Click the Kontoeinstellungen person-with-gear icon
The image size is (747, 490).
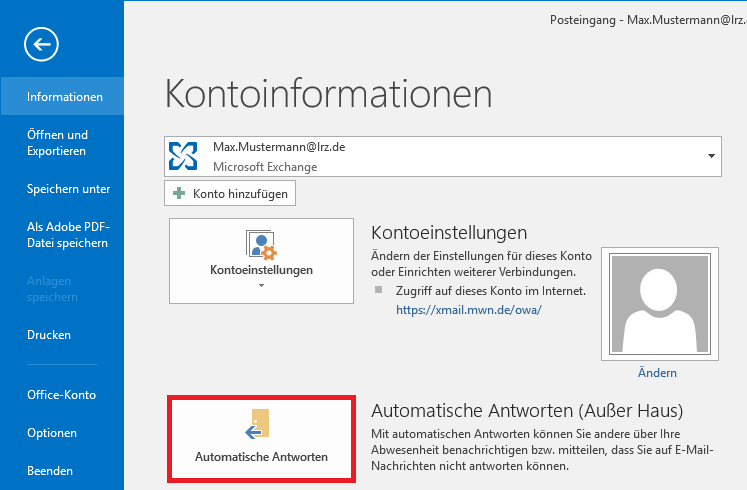[260, 246]
